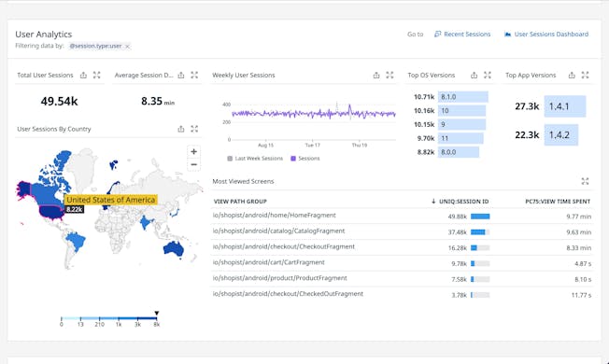609x364 pixels.
Task: Sort by VIEW PATH GROUP column
Action: point(240,202)
